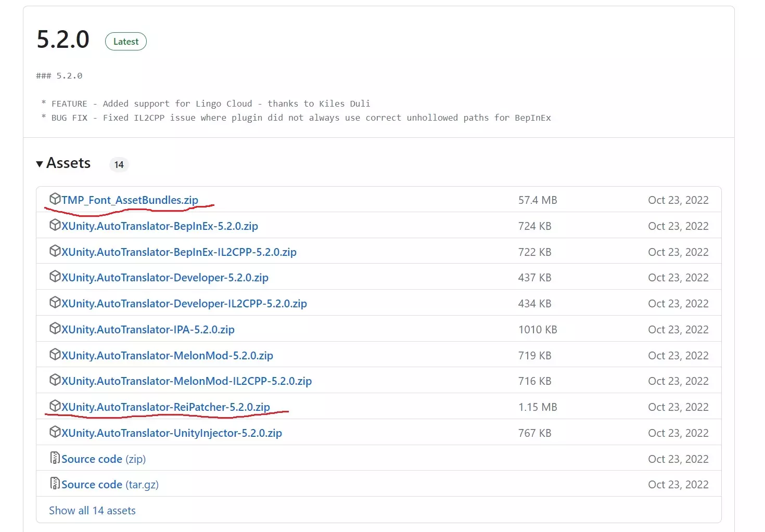The image size is (765, 532).
Task: Click the 767 KB file size
Action: pyautogui.click(x=534, y=433)
